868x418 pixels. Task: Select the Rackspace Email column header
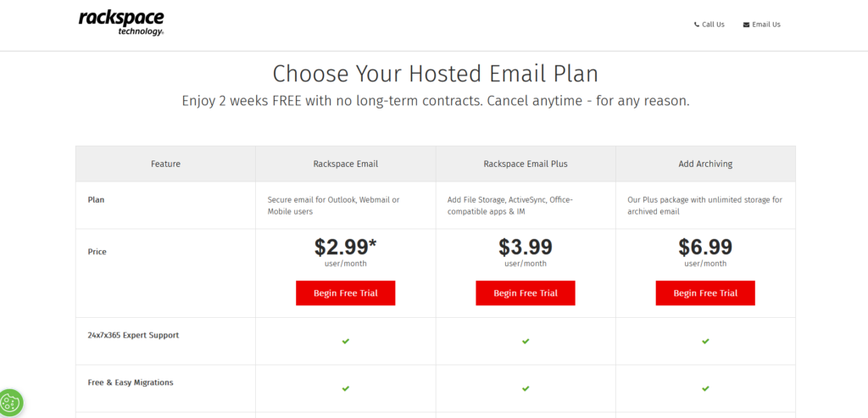coord(345,164)
